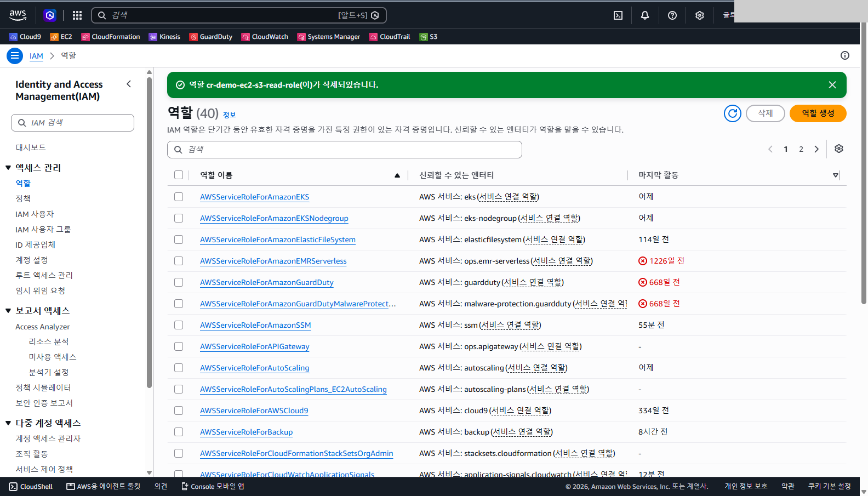Launch CloudShell from the top bar terminal icon
Viewport: 868px width, 496px height.
pyautogui.click(x=618, y=15)
